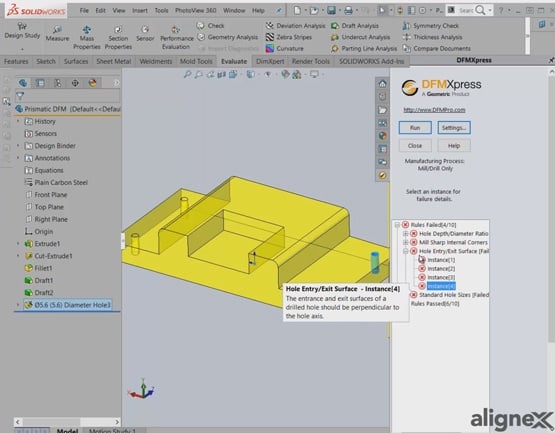Viewport: 555px width, 433px height.
Task: Open Deviation Analysis
Action: (295, 25)
